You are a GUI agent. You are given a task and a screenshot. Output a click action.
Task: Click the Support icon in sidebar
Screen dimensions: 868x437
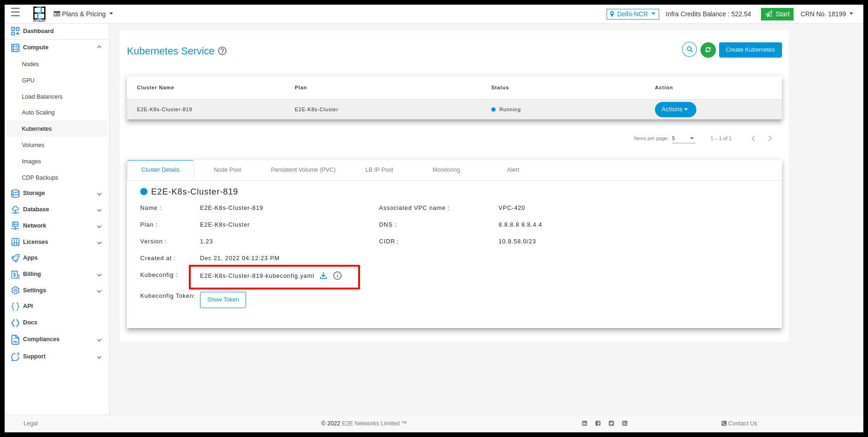point(15,357)
